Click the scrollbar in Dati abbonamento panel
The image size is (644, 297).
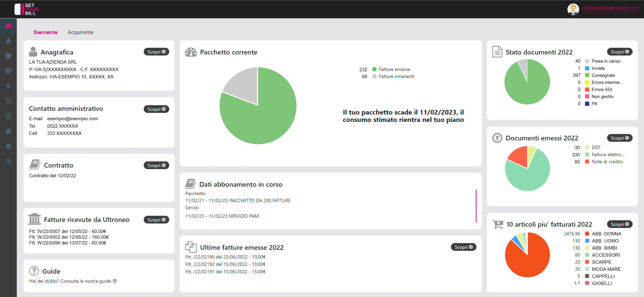tap(476, 206)
